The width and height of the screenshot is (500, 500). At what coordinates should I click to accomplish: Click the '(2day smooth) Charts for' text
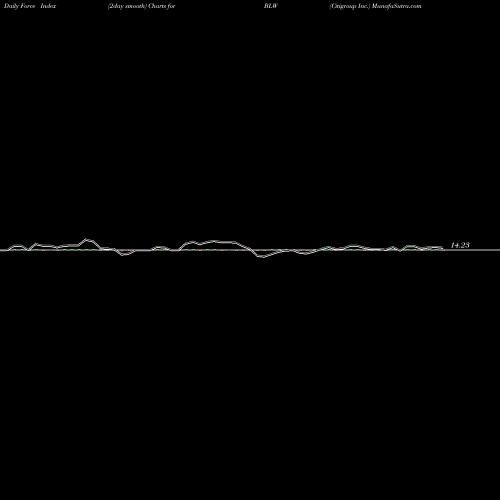pyautogui.click(x=142, y=6)
